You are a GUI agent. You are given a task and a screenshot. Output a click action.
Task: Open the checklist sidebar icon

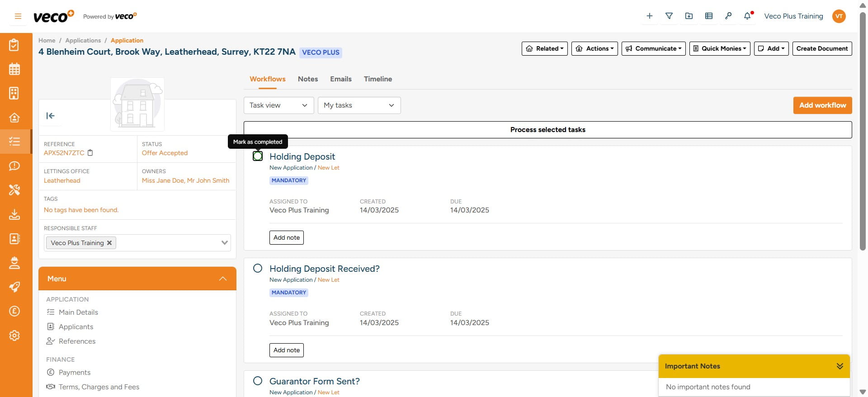[x=14, y=142]
